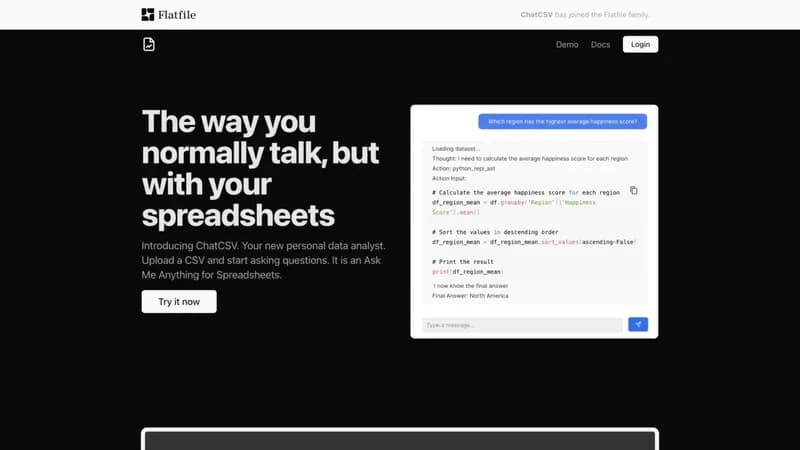800x450 pixels.
Task: Click the 'I now know the final answer' line
Action: coord(470,286)
